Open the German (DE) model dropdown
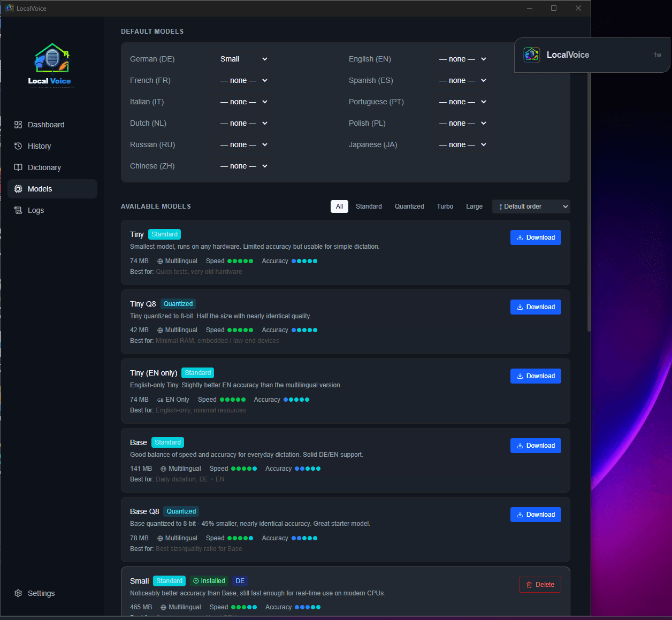The image size is (672, 620). (x=243, y=59)
